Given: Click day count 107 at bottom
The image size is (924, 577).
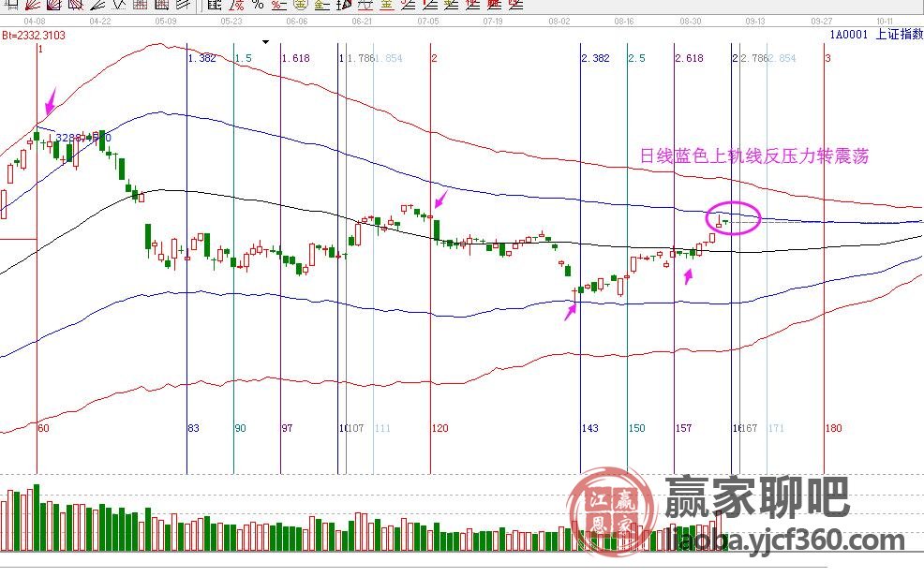Looking at the screenshot, I should click(x=355, y=428).
